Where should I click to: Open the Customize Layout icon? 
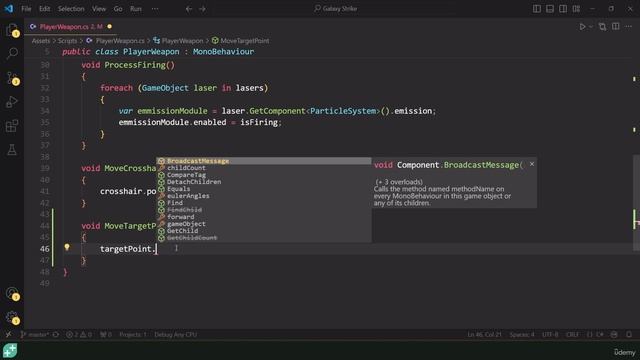click(x=576, y=9)
